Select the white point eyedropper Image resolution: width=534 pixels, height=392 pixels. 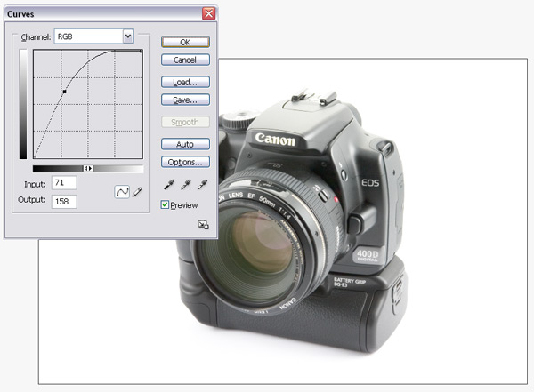202,185
